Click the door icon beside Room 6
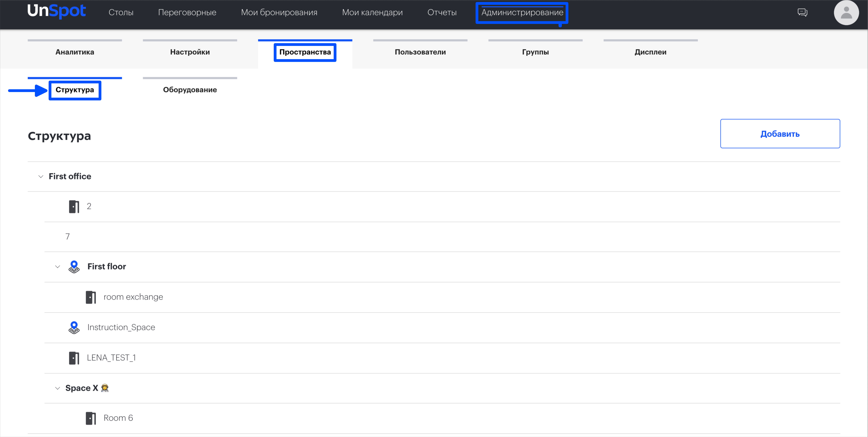Viewport: 868px width, 437px height. 91,418
